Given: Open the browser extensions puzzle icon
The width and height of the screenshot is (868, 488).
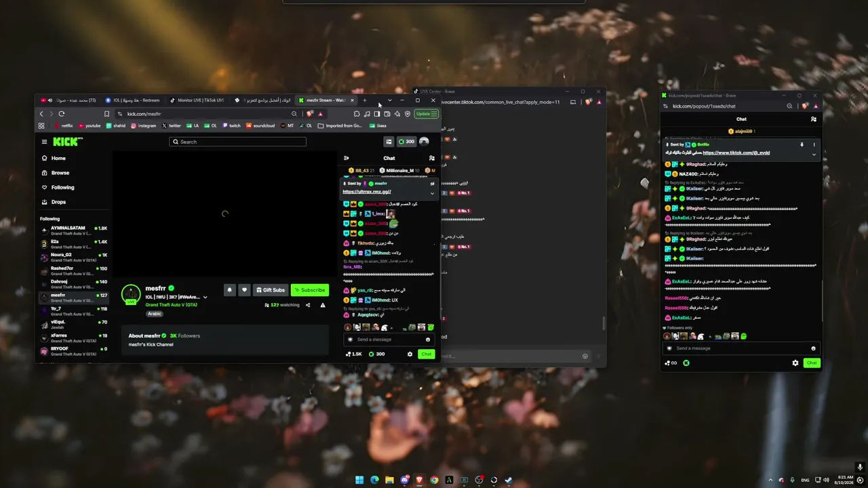Looking at the screenshot, I should pos(357,114).
